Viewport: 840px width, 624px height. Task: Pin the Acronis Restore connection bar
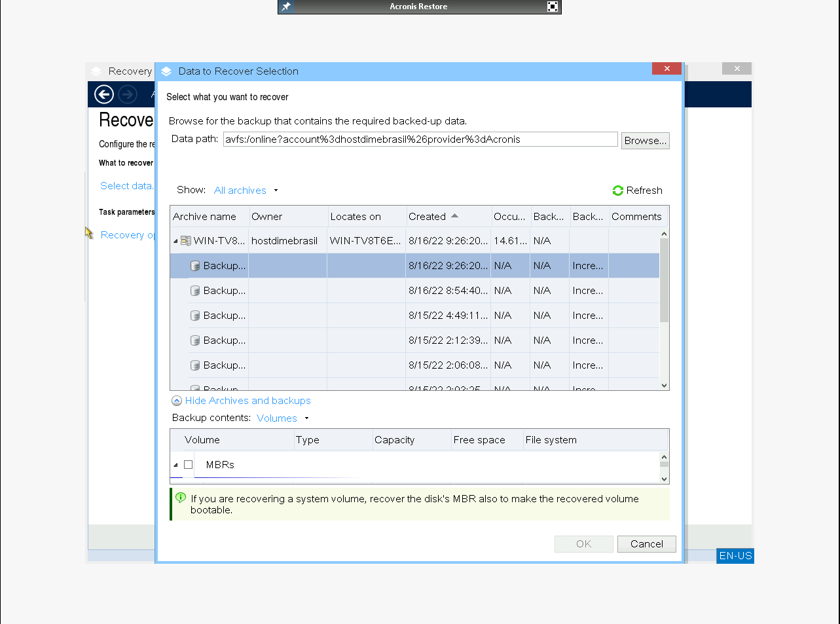click(x=286, y=7)
